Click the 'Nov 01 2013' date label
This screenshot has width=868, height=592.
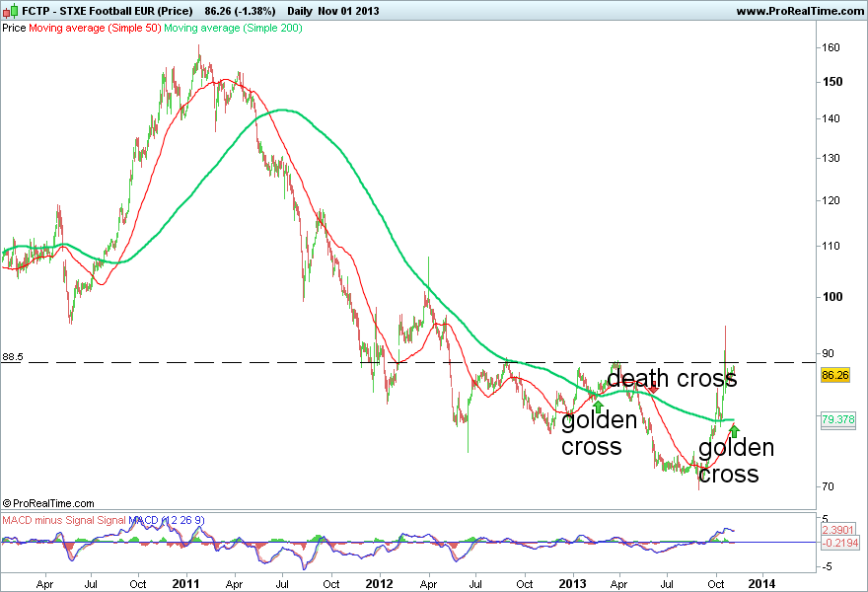point(349,11)
